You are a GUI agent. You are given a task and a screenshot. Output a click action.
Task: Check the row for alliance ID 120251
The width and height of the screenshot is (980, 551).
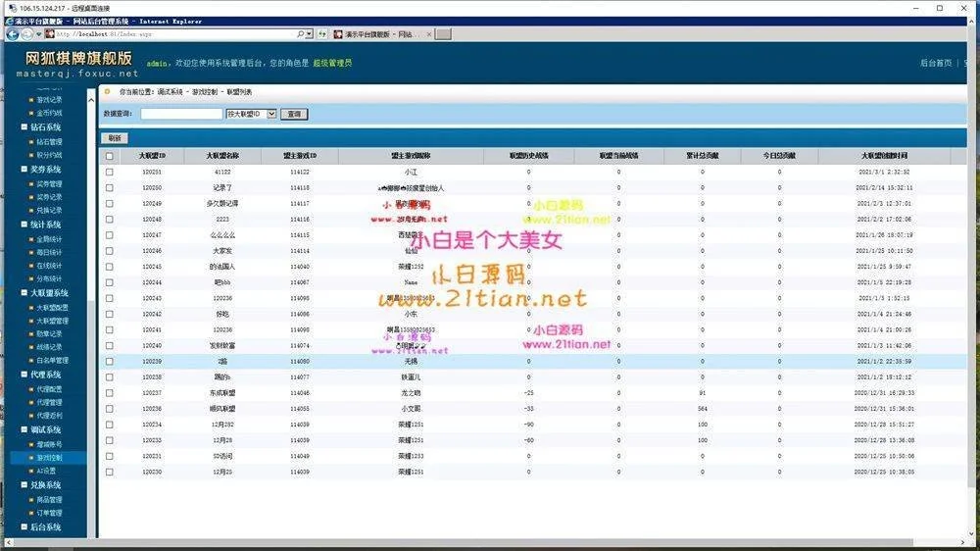(110, 172)
